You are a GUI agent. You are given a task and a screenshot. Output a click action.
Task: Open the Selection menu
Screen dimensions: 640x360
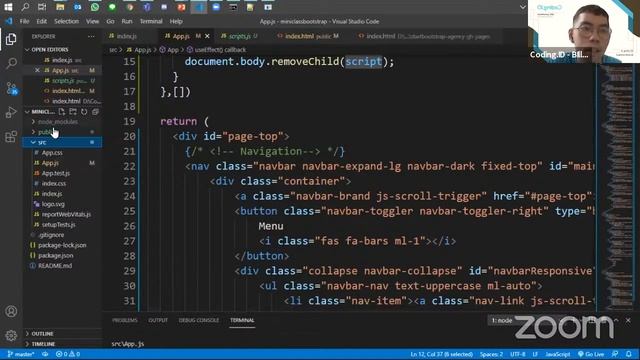click(x=66, y=21)
